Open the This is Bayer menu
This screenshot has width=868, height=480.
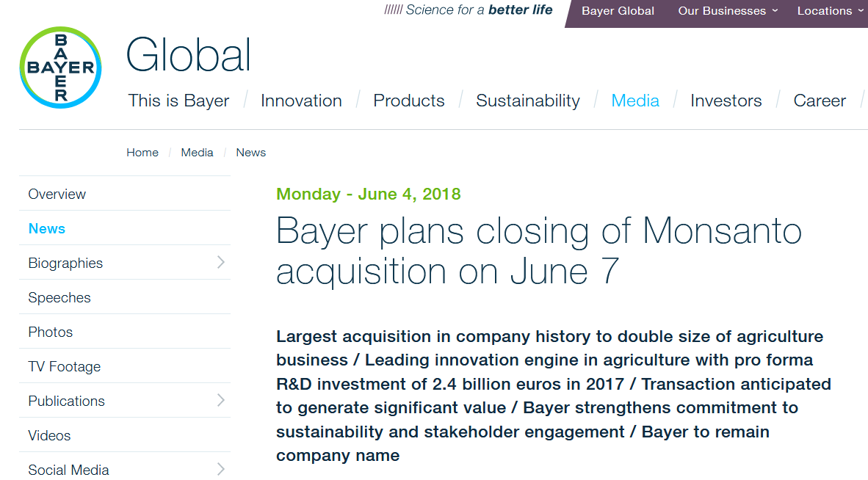pos(178,101)
